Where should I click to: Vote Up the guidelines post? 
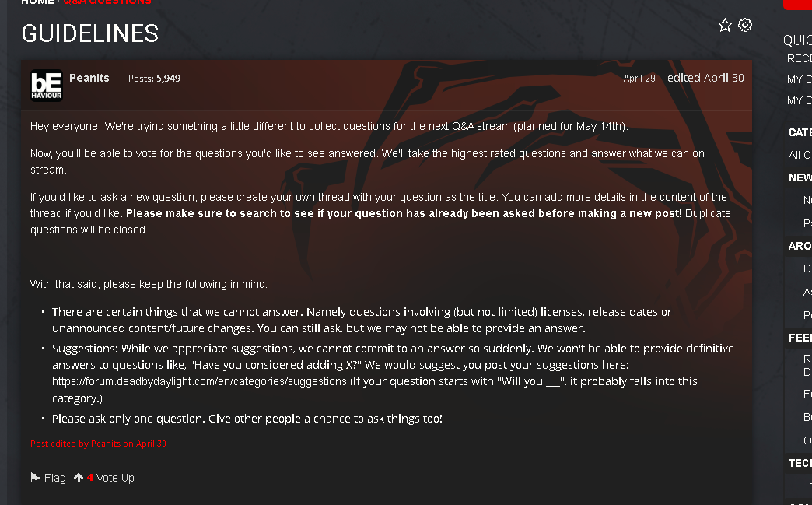click(x=115, y=478)
